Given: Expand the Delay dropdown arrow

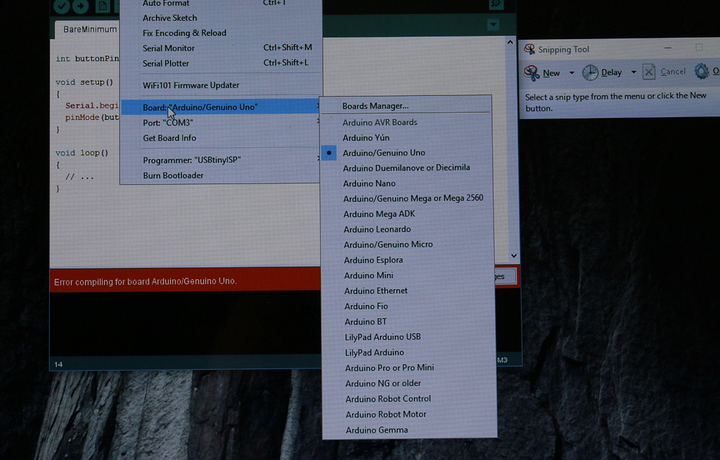Looking at the screenshot, I should (x=634, y=72).
